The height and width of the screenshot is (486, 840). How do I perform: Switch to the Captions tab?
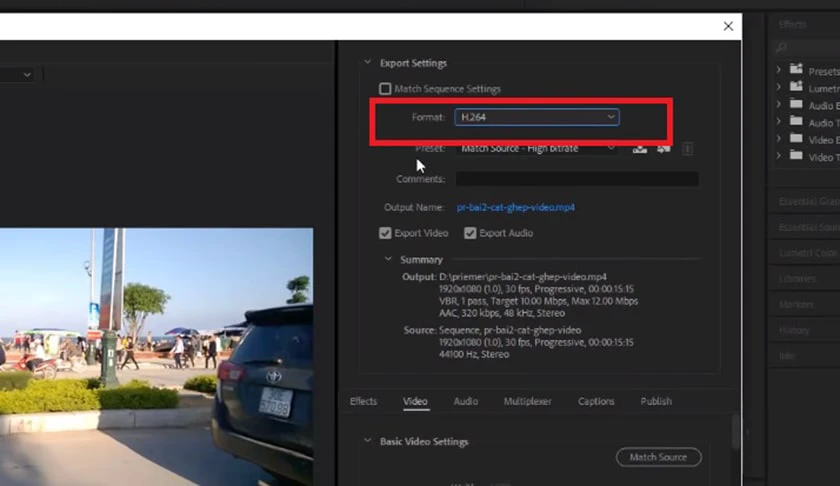(596, 401)
